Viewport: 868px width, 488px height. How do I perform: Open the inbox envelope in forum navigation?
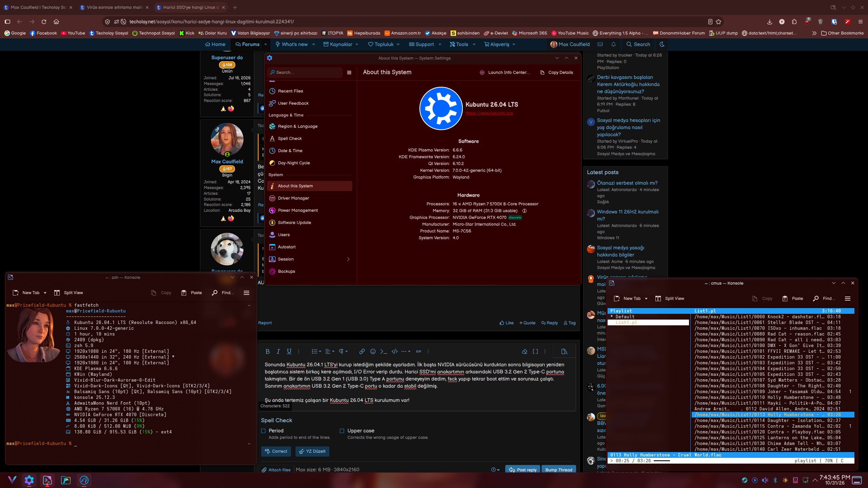pos(600,44)
